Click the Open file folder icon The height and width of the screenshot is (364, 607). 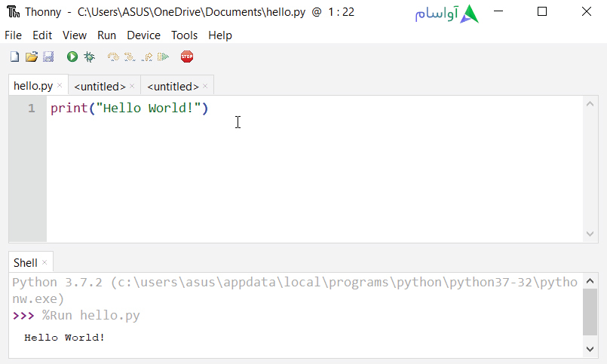tap(32, 57)
